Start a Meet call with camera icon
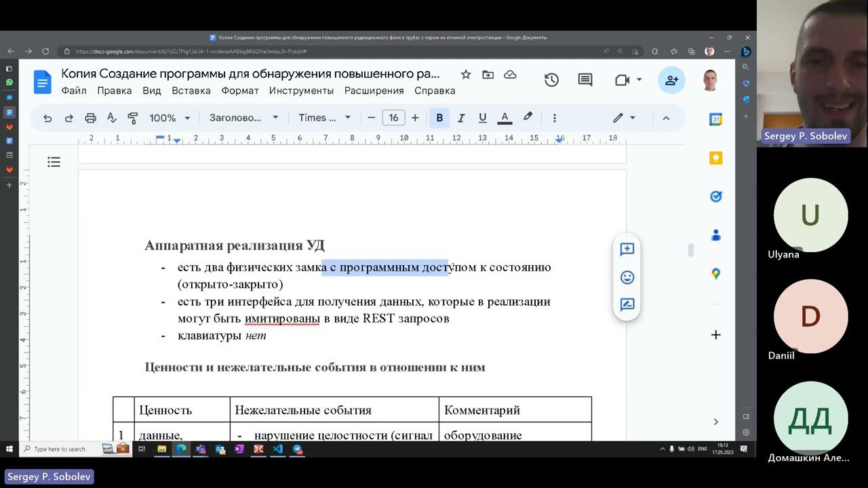 tap(623, 80)
